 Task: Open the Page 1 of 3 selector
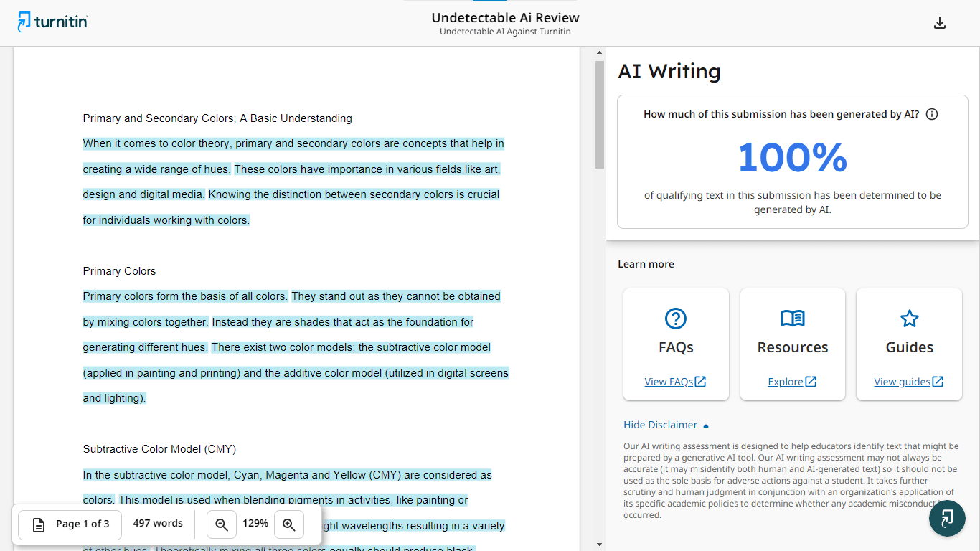click(x=70, y=524)
